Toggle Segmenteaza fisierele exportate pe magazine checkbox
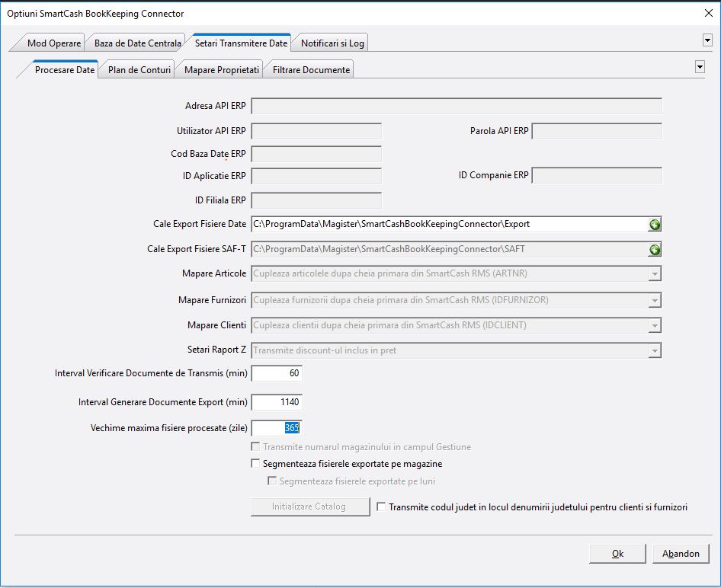 pos(255,464)
